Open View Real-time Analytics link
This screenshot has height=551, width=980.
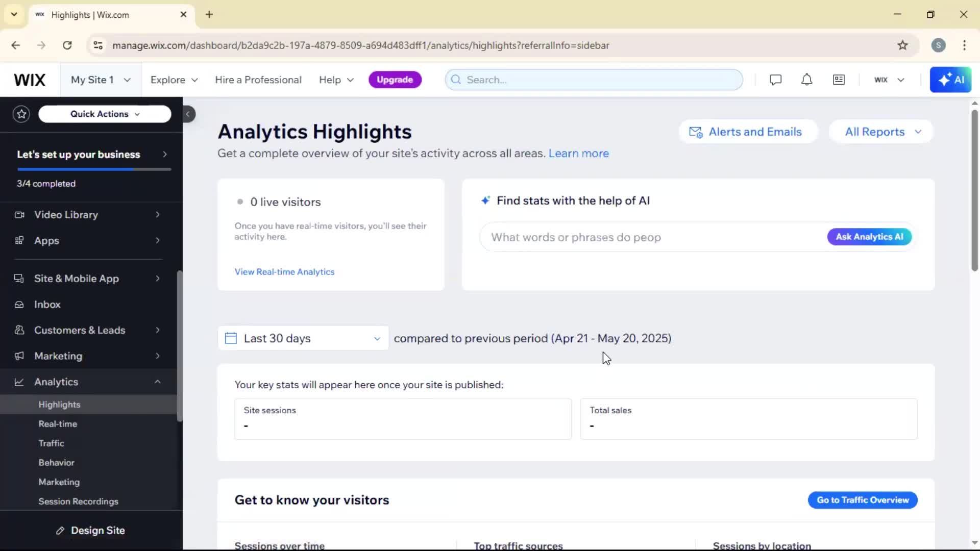pyautogui.click(x=284, y=272)
